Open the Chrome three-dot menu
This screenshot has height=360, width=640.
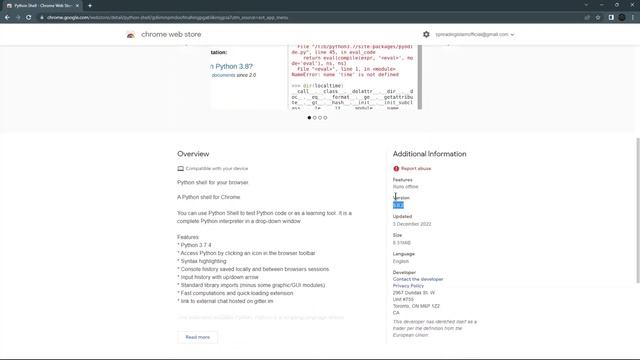pyautogui.click(x=633, y=18)
